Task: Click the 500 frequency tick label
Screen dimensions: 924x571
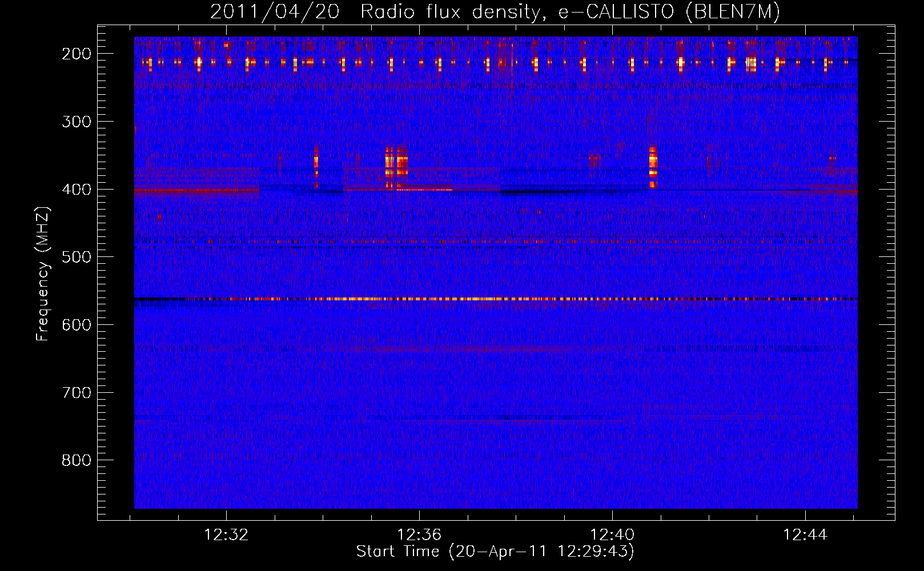Action: pyautogui.click(x=77, y=257)
